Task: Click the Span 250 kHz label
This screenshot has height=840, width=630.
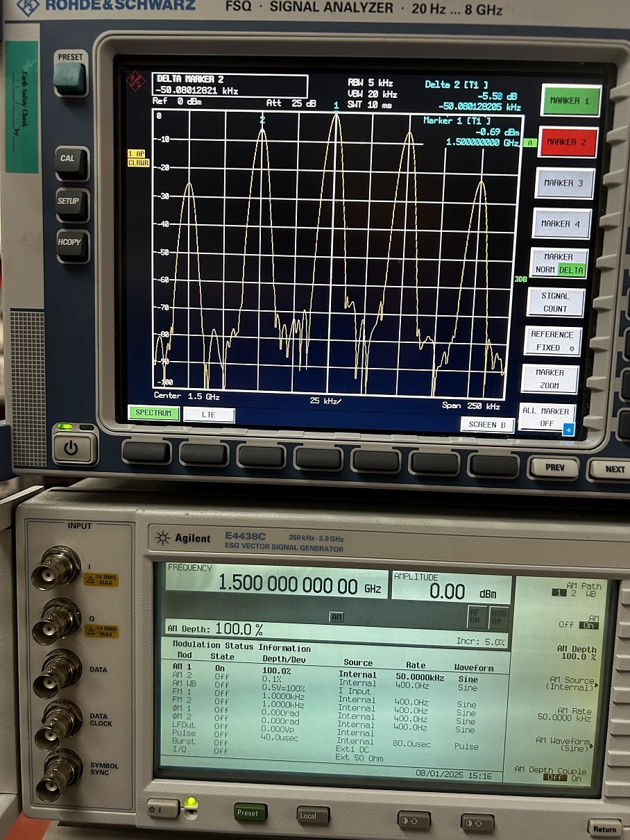Action: point(471,406)
